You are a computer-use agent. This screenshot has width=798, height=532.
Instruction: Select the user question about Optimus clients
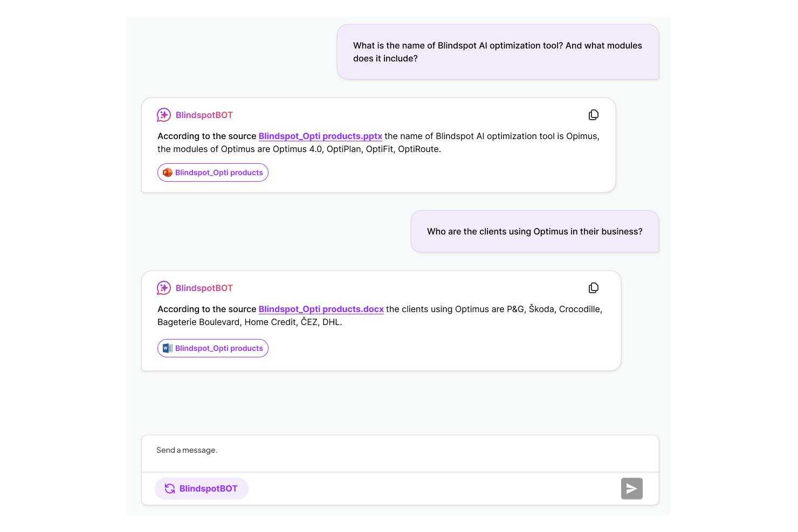click(534, 232)
